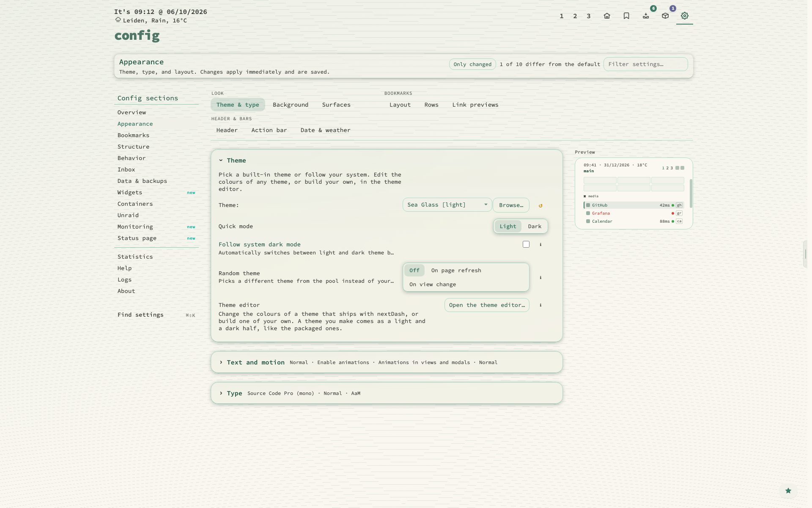This screenshot has height=508, width=812.
Task: Open the Statistics sidebar entry
Action: point(156,257)
